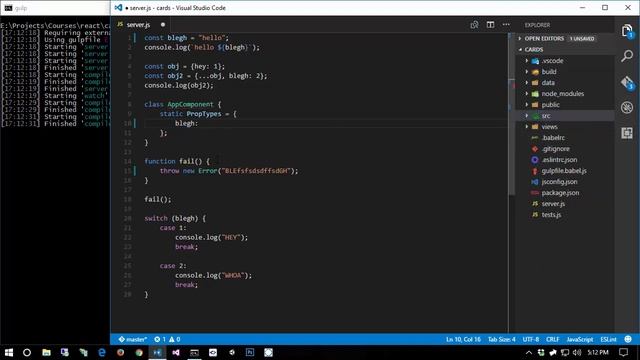
Task: Open the Explorer view in activity bar
Action: click(627, 31)
